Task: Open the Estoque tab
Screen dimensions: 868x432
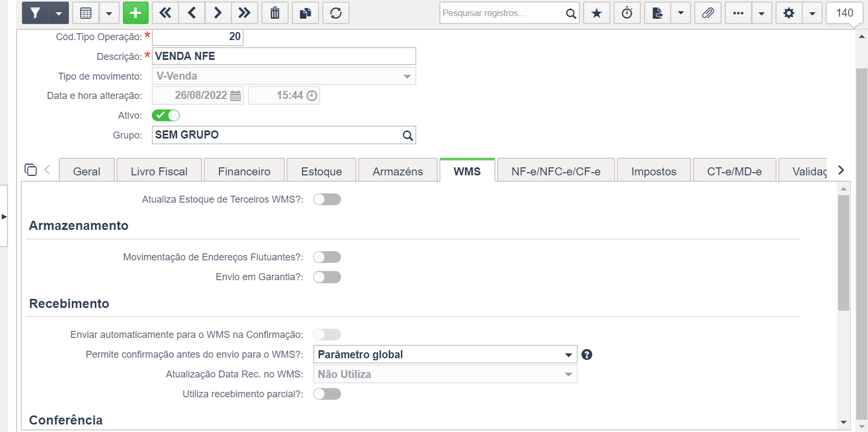Action: [321, 171]
